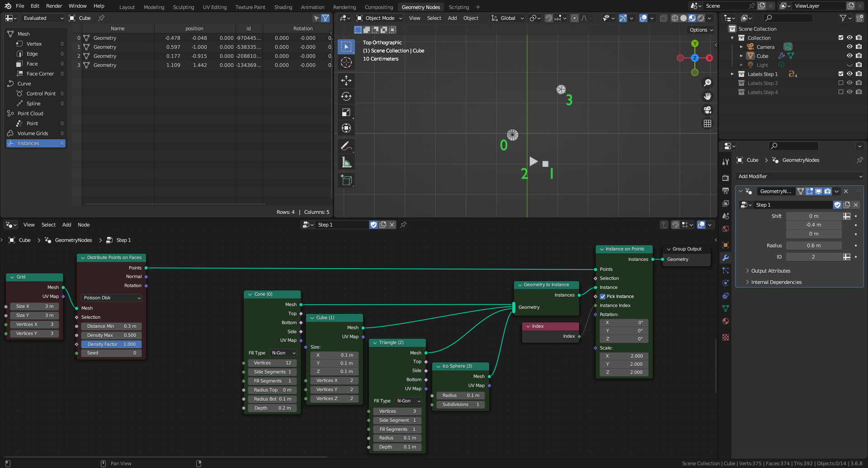868x468 pixels.
Task: Switch to the Shading workspace tab
Action: click(x=283, y=7)
